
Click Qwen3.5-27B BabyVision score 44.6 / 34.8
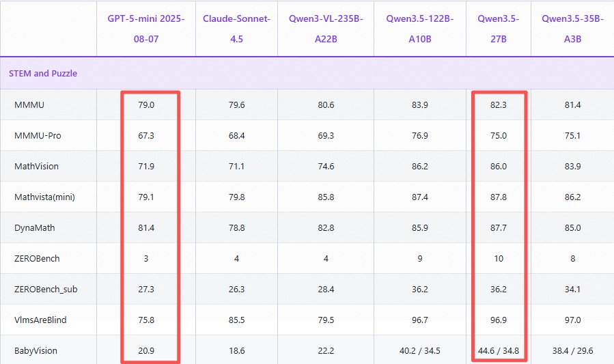coord(499,351)
